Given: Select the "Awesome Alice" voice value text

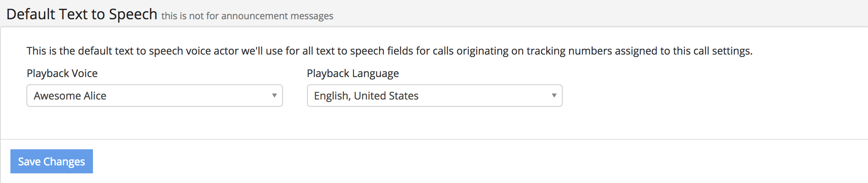Looking at the screenshot, I should pos(70,96).
